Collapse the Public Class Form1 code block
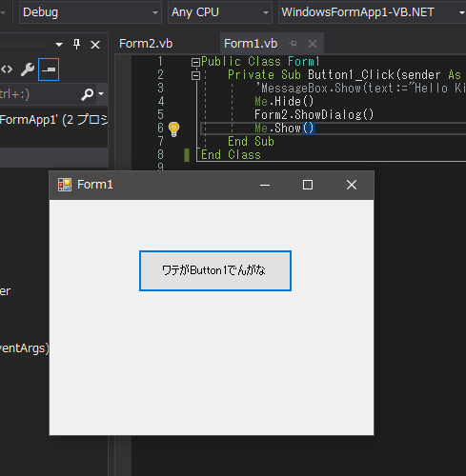Image resolution: width=466 pixels, height=476 pixels. pyautogui.click(x=195, y=62)
